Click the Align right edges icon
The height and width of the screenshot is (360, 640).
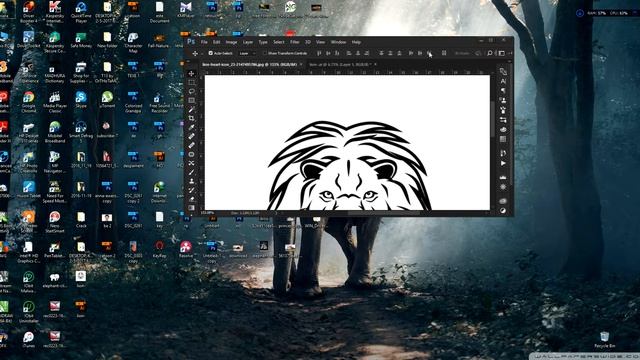pos(367,53)
